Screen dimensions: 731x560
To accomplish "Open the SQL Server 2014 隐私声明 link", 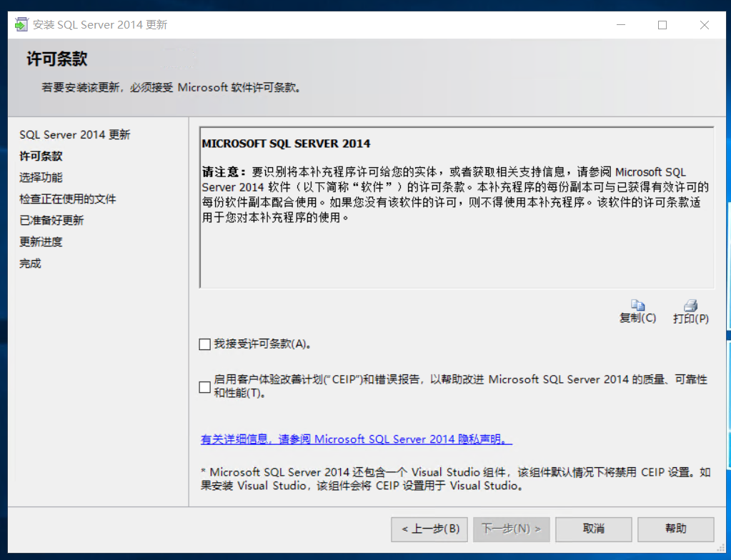I will pyautogui.click(x=356, y=439).
